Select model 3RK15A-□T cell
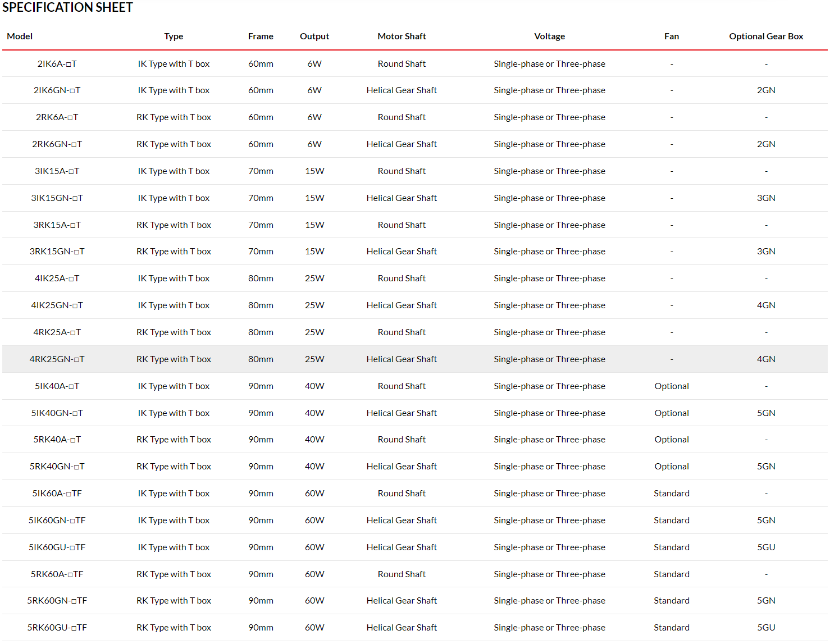The width and height of the screenshot is (830, 644). [x=57, y=225]
